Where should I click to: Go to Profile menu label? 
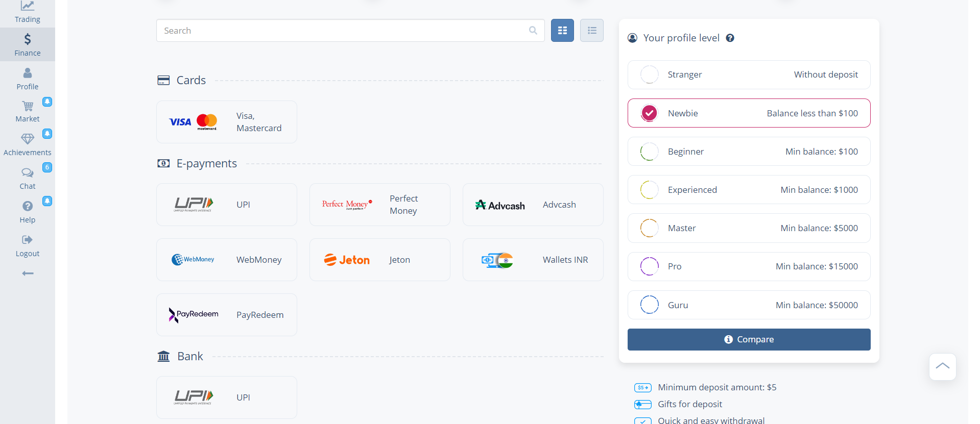click(28, 87)
